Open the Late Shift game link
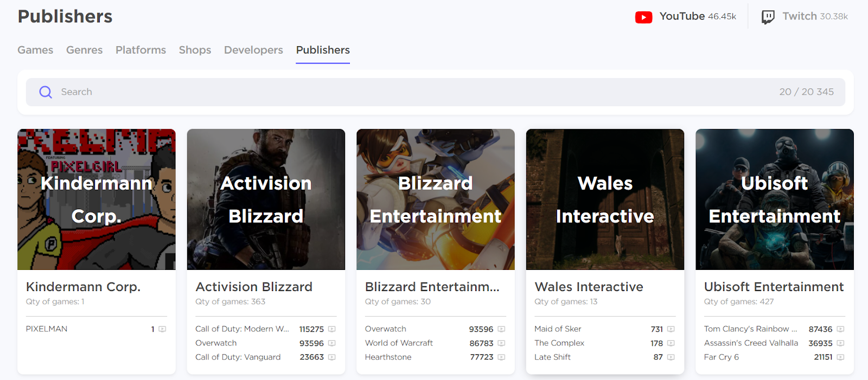The width and height of the screenshot is (868, 380). 552,357
